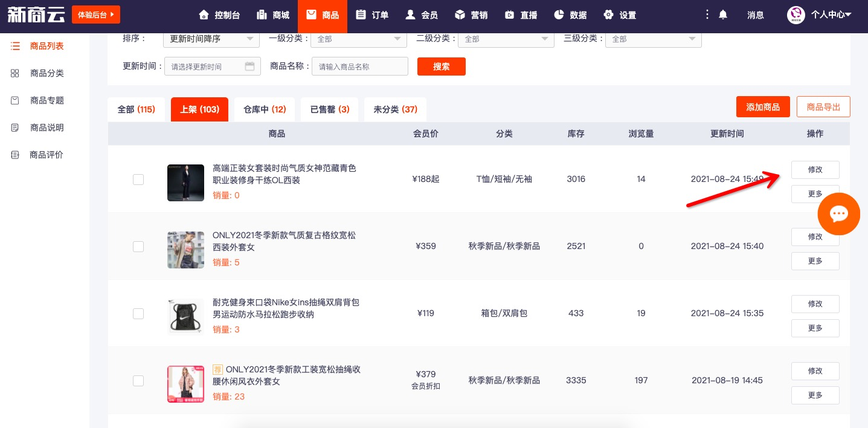The height and width of the screenshot is (428, 868).
Task: Open the 三级分类 dropdown
Action: [654, 39]
